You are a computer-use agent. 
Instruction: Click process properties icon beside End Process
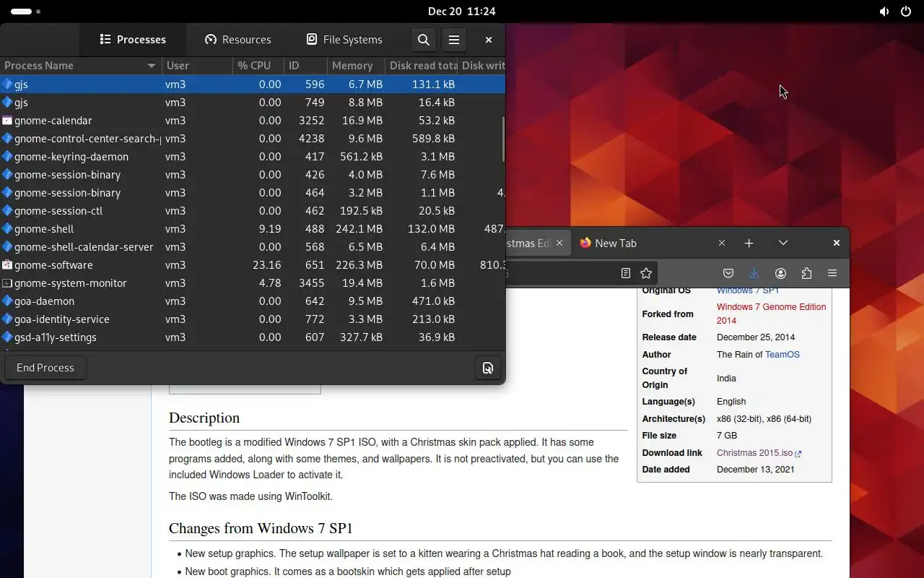pos(488,368)
